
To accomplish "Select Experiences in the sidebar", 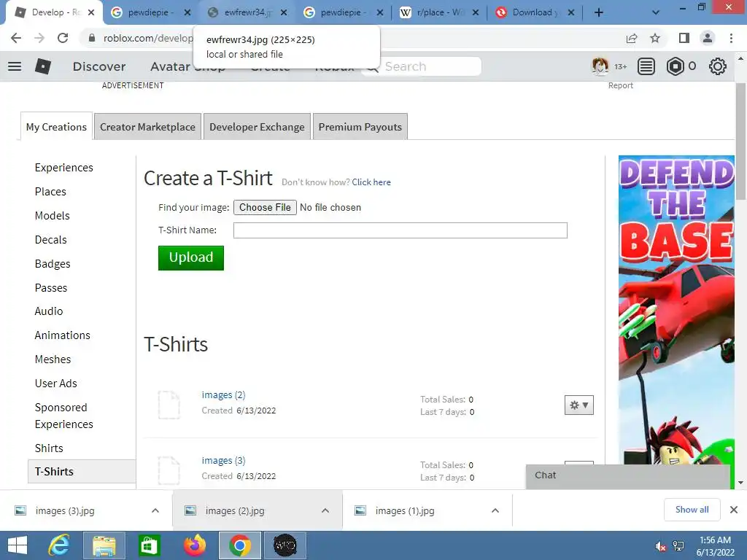I will tap(64, 168).
